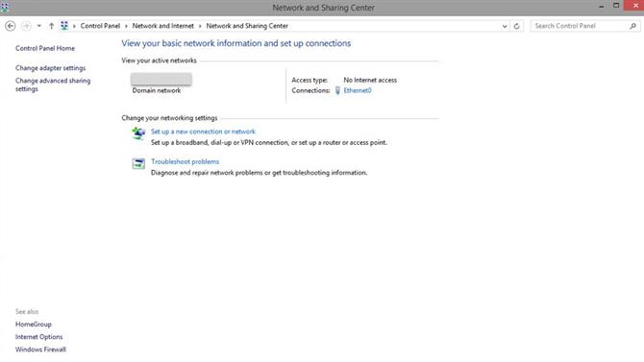Image resolution: width=644 pixels, height=362 pixels.
Task: Click the Set up a new connection icon
Action: [138, 133]
